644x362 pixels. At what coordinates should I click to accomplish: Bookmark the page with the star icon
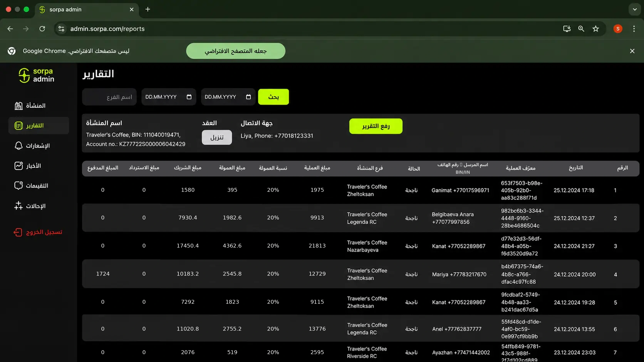pos(596,29)
